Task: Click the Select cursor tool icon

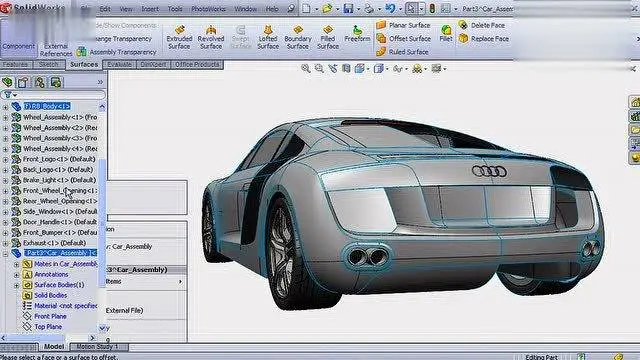Action: pos(411,8)
